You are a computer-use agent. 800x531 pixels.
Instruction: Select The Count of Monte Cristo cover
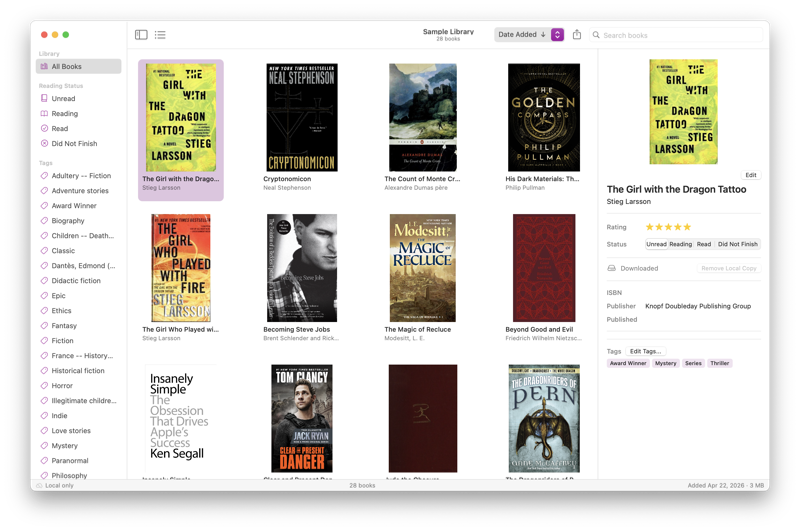(x=423, y=117)
